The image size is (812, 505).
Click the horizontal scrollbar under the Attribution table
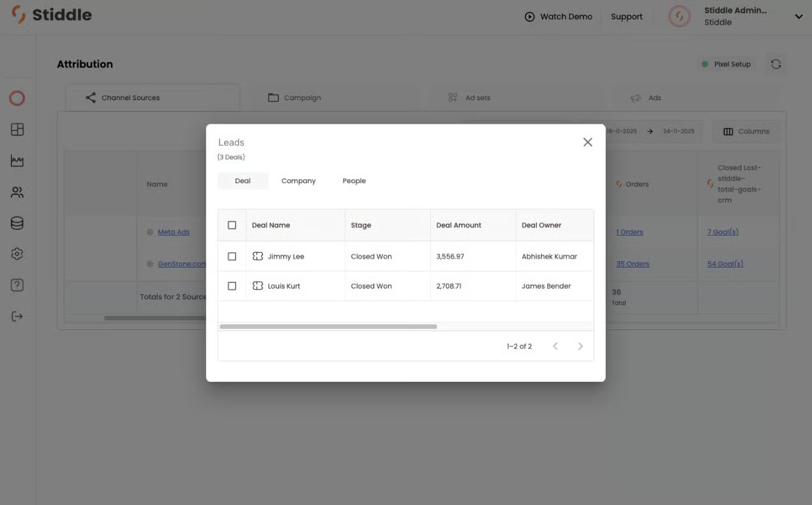click(155, 318)
